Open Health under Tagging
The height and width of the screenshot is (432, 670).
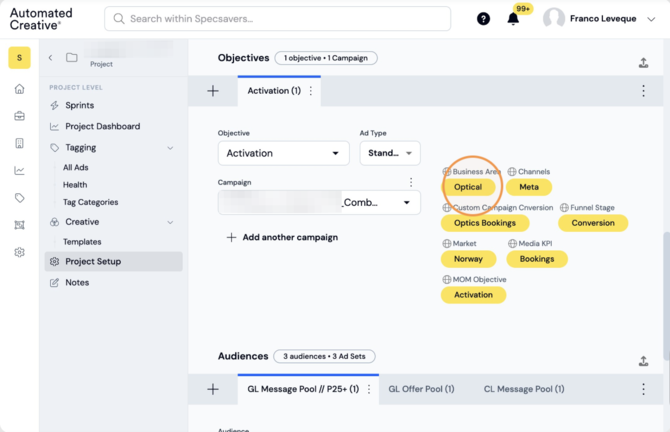click(75, 185)
